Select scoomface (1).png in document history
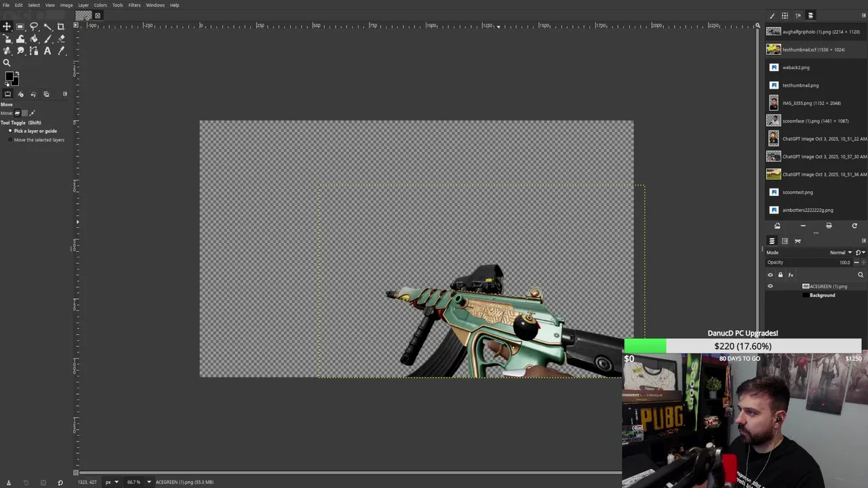868x488 pixels. coord(816,121)
